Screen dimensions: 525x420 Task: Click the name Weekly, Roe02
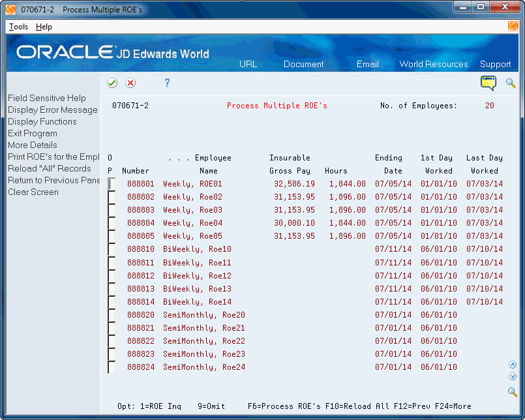click(x=192, y=197)
